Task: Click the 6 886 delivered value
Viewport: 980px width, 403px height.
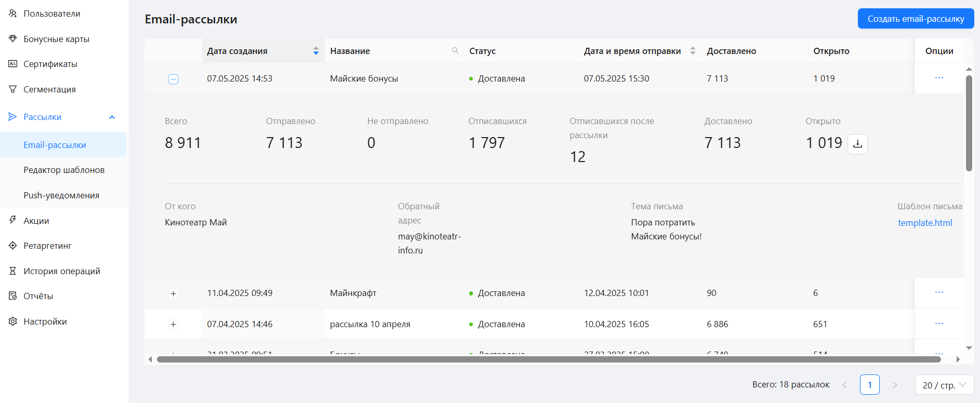Action: tap(717, 324)
